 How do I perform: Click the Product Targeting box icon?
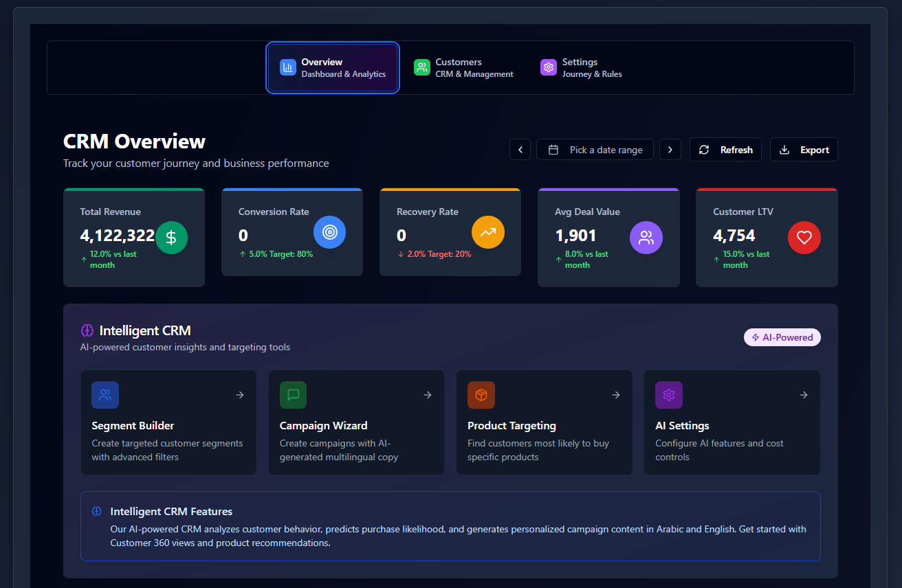[x=481, y=395]
